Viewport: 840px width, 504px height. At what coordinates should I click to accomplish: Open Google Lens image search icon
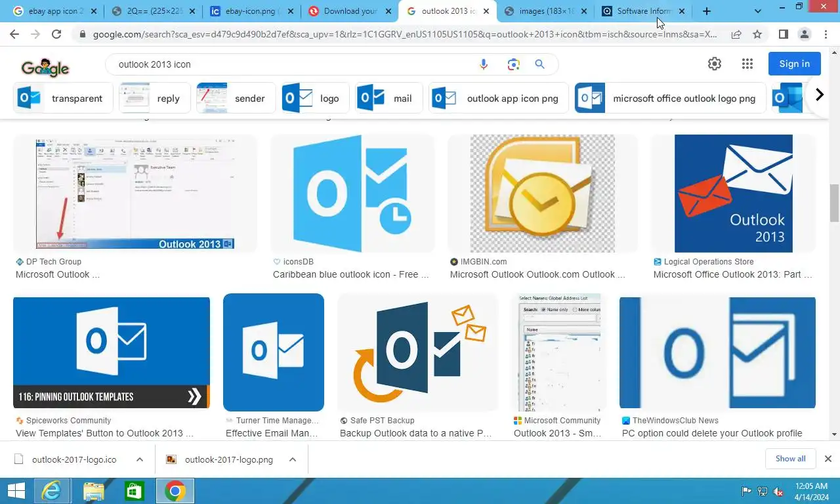coord(513,64)
